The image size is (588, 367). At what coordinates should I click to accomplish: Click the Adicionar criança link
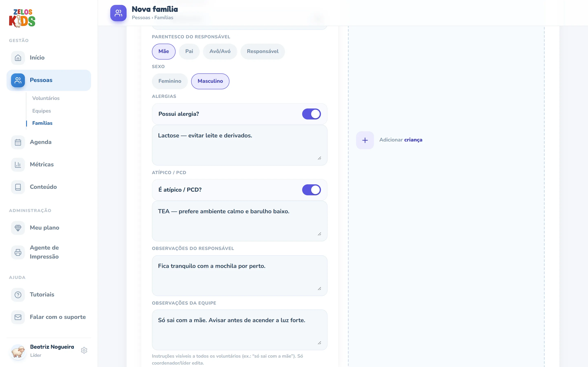[x=401, y=140]
